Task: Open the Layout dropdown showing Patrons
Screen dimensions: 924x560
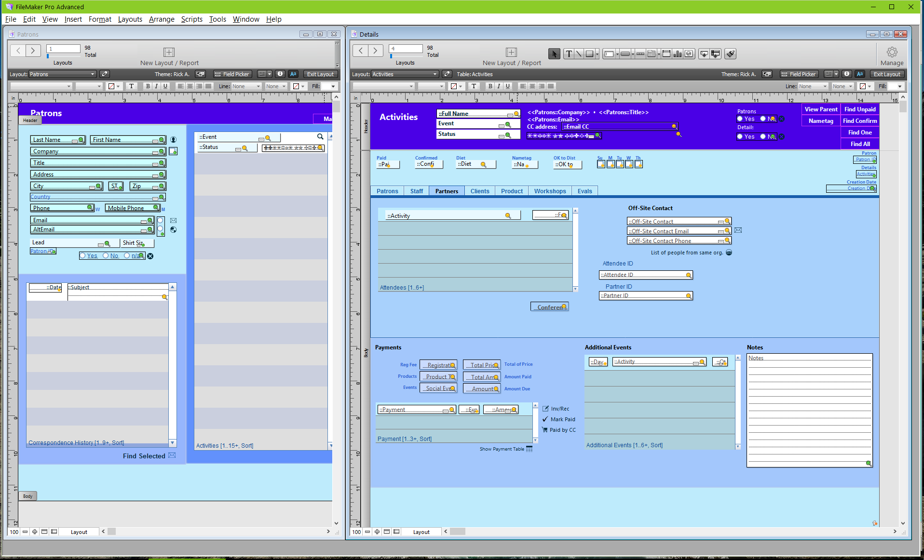Action: click(62, 74)
